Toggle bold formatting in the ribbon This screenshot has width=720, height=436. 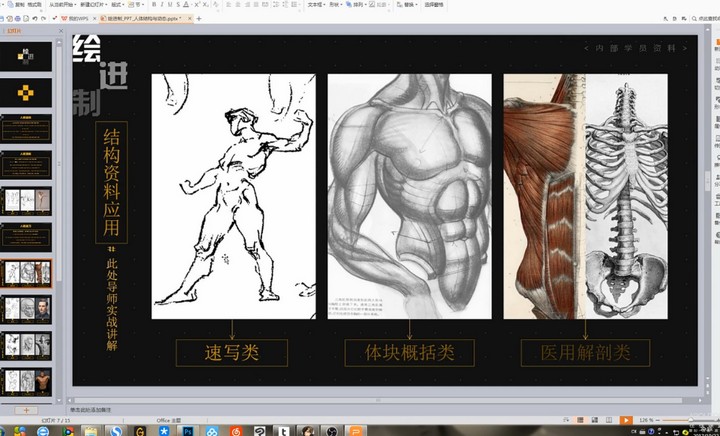click(x=154, y=4)
